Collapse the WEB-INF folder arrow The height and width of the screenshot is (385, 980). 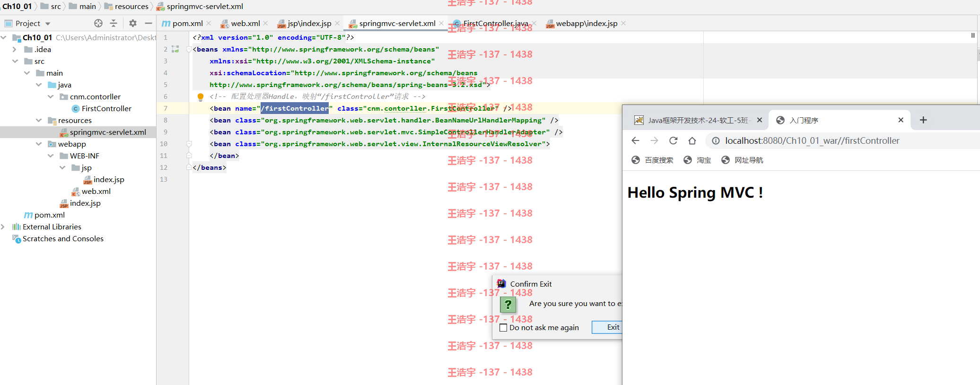click(51, 156)
